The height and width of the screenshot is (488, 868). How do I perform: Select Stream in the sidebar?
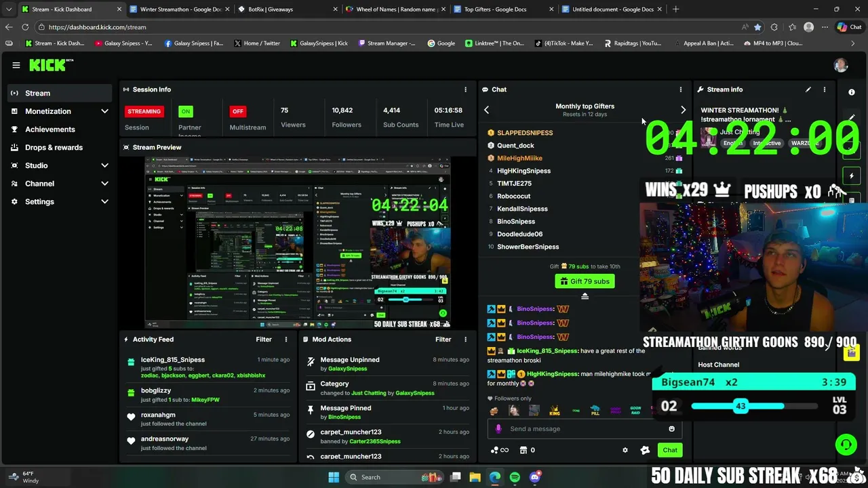pyautogui.click(x=60, y=93)
